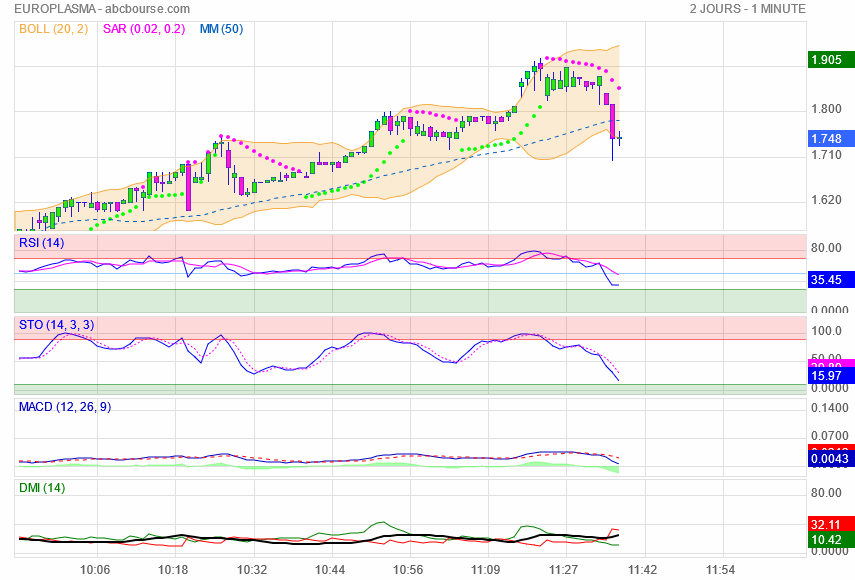Click the 10:56 time axis label
Viewport: 855px width, 580px height.
pos(408,570)
